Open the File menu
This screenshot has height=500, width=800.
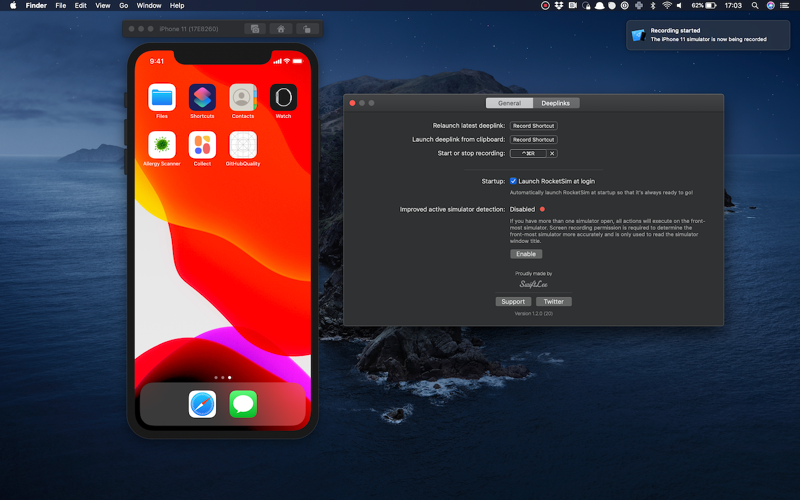[x=61, y=6]
